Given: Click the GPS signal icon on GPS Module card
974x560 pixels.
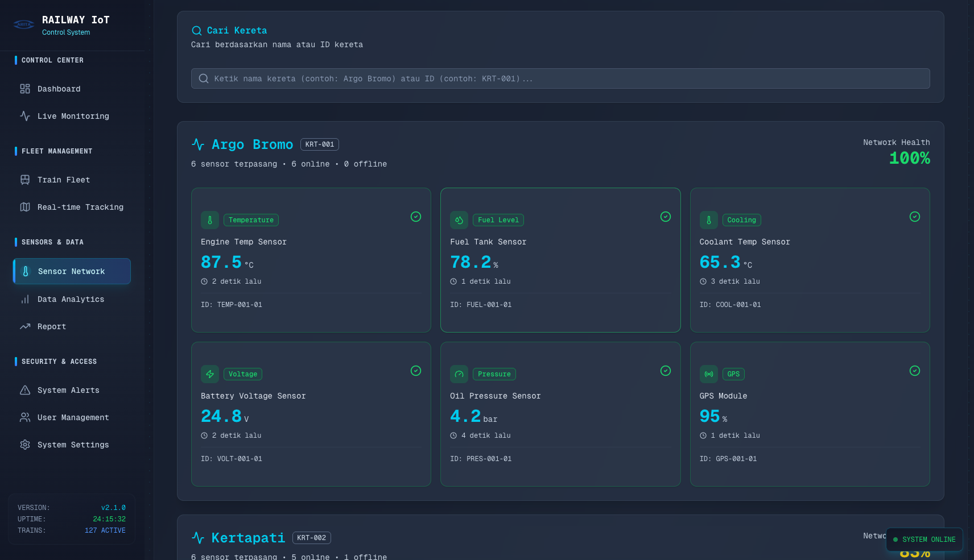Looking at the screenshot, I should click(708, 374).
